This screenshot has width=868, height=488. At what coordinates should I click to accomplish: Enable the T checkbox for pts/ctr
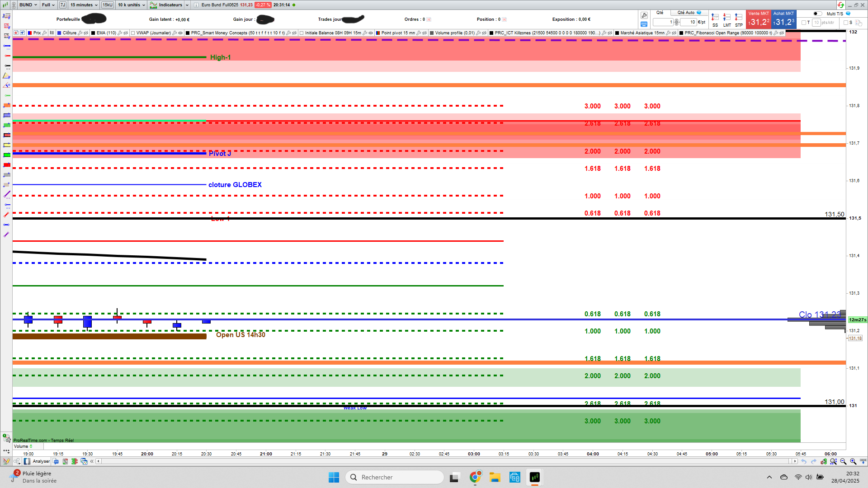[x=804, y=23]
